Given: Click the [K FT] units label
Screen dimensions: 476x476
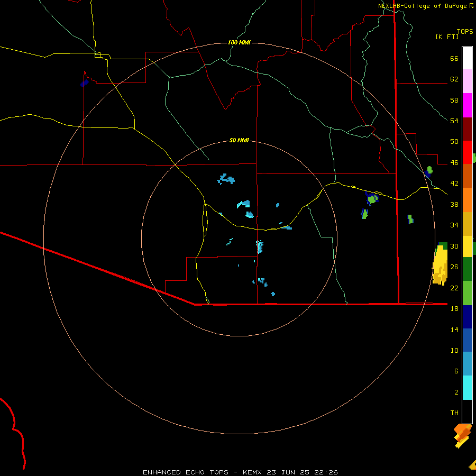Looking at the screenshot, I should click(447, 36).
